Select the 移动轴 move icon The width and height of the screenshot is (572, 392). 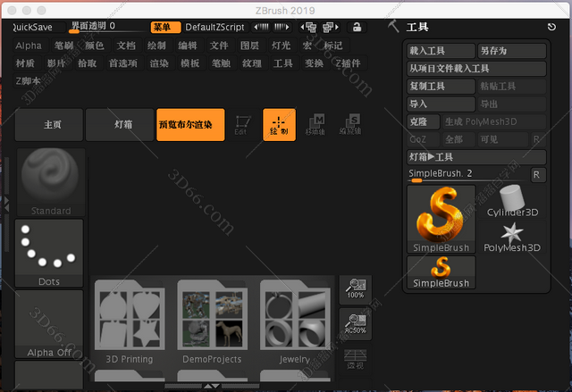315,125
